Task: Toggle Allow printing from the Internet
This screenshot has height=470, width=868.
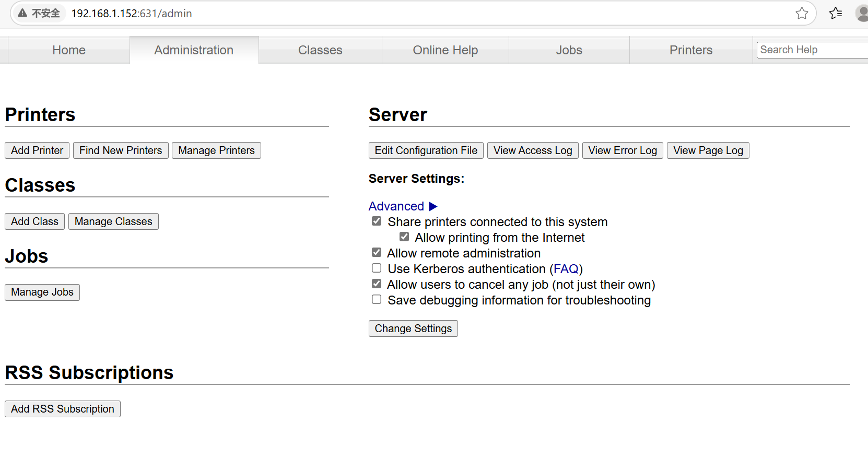Action: pyautogui.click(x=404, y=237)
